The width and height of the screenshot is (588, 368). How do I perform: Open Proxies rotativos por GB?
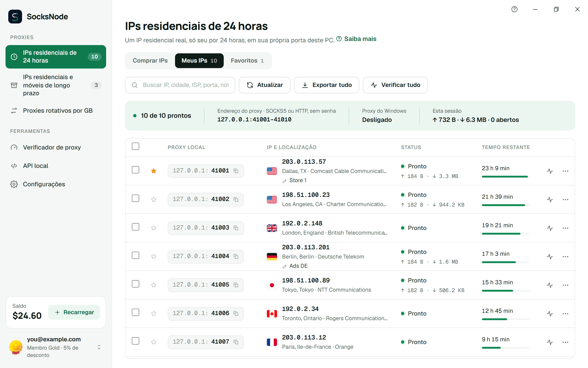pyautogui.click(x=56, y=110)
